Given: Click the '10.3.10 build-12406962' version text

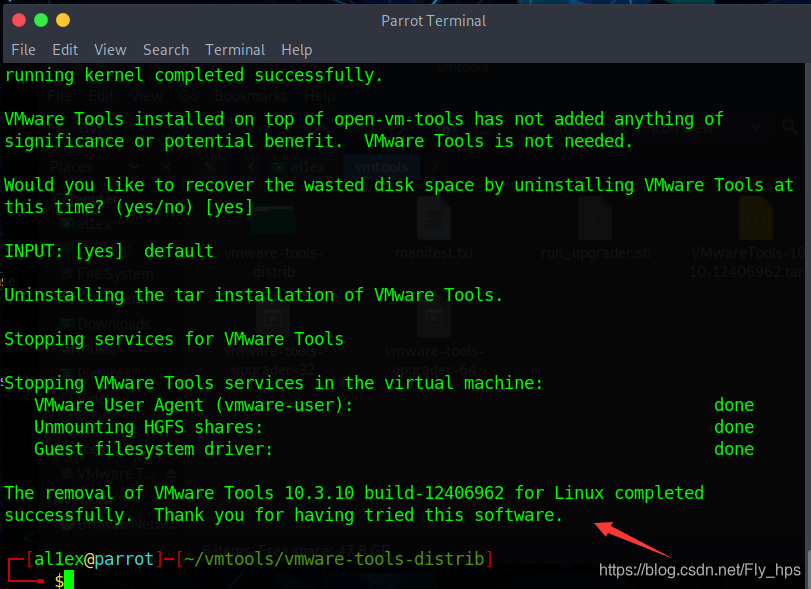Looking at the screenshot, I should [394, 493].
